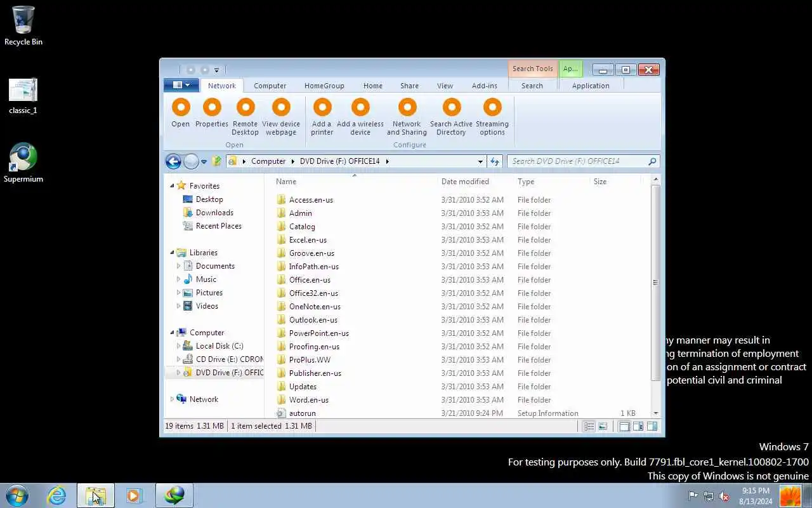
Task: Click the Open ribbon command icon
Action: (181, 107)
